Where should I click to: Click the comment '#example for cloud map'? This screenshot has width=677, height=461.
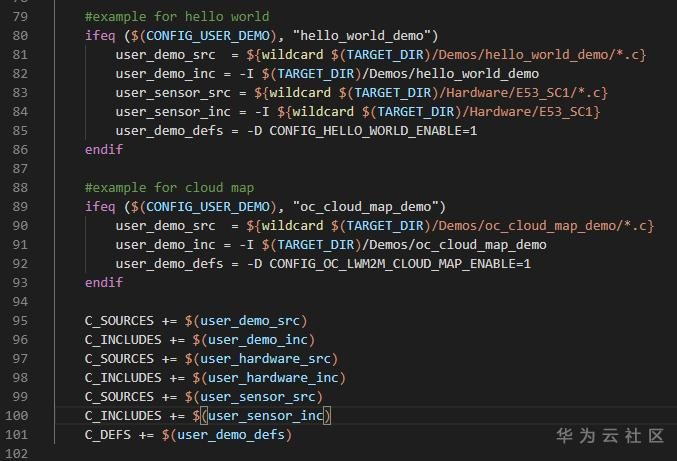tap(169, 188)
